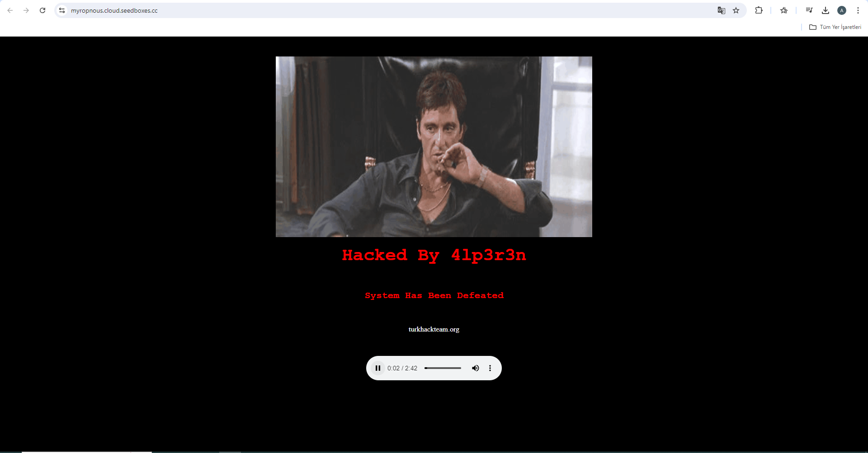
Task: Click the audio time 0:02 / 2:42
Action: point(402,368)
